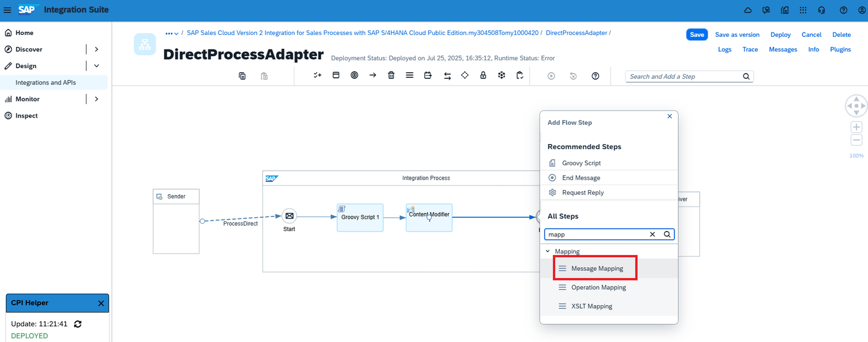Open the hamburger navigation menu
This screenshot has height=342, width=868.
coord(7,10)
